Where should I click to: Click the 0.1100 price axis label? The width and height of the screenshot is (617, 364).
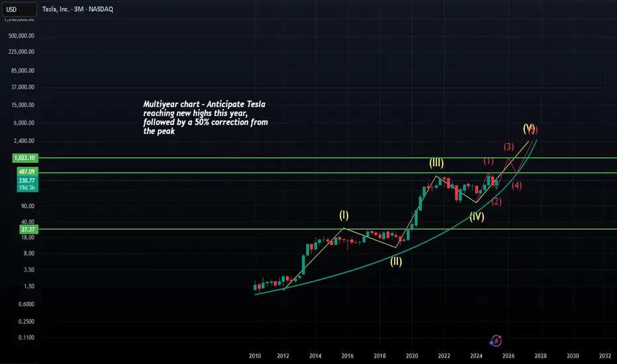[x=26, y=338]
